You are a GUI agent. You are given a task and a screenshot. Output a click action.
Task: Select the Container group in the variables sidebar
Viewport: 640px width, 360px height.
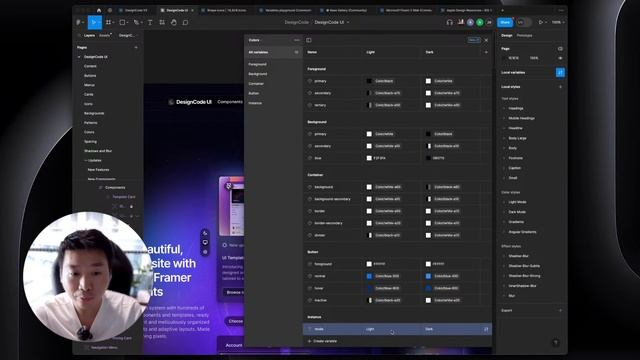point(256,84)
